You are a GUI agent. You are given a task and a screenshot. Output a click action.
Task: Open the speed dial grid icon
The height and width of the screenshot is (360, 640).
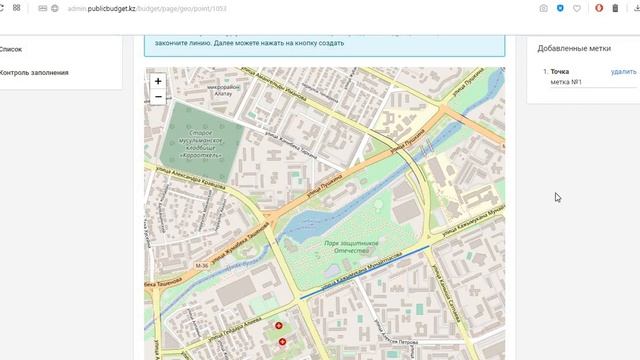coord(17,8)
